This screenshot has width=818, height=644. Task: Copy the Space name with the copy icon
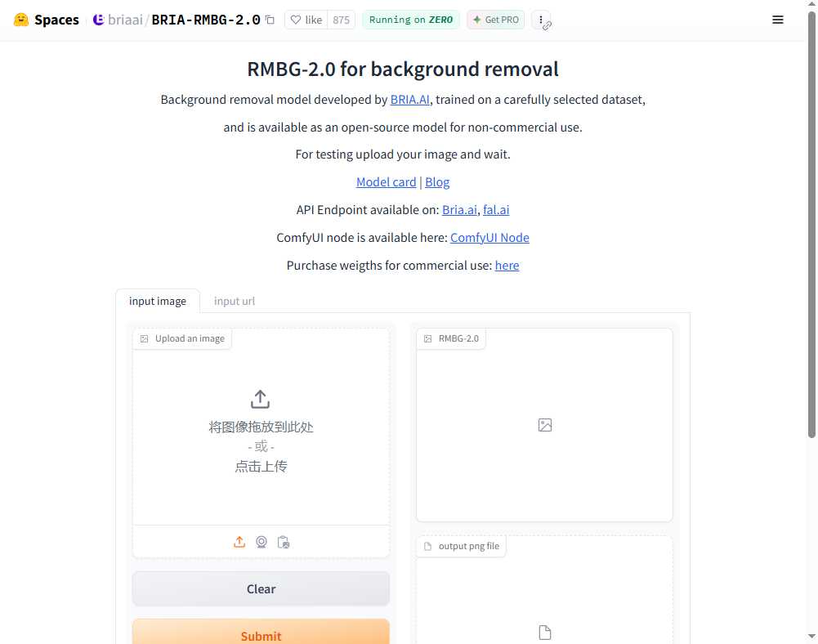click(x=270, y=20)
